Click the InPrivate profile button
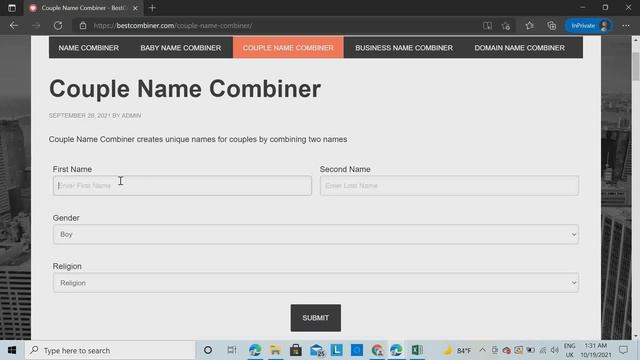 [x=588, y=25]
